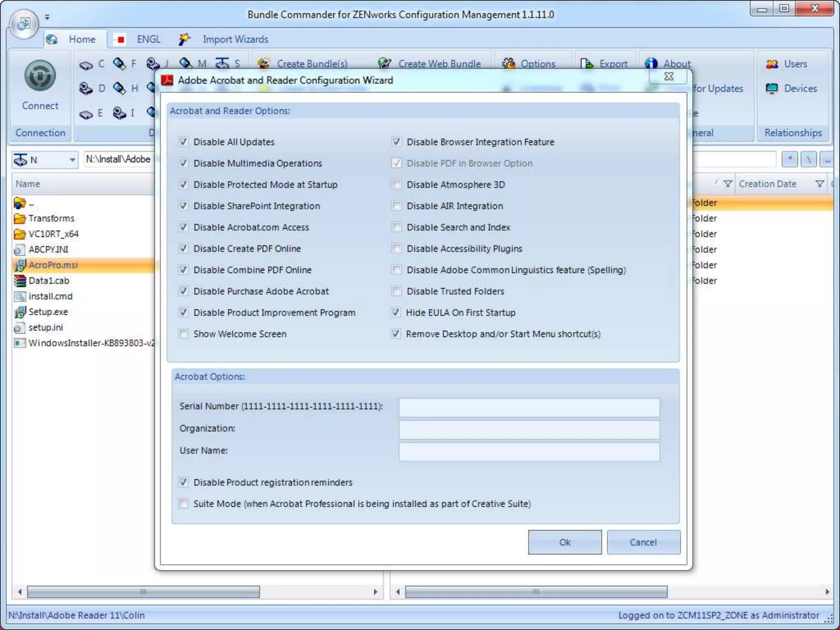Click the Create Bundle(s) icon

click(264, 64)
